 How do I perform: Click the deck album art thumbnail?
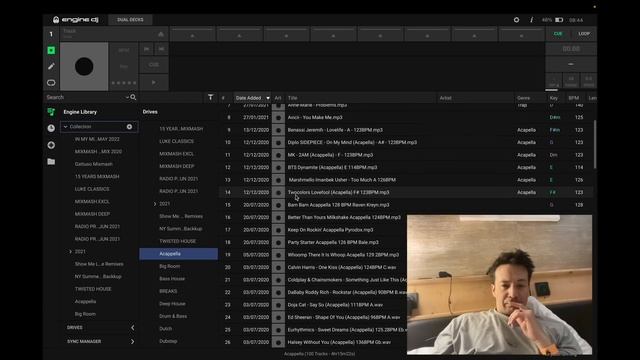point(84,67)
